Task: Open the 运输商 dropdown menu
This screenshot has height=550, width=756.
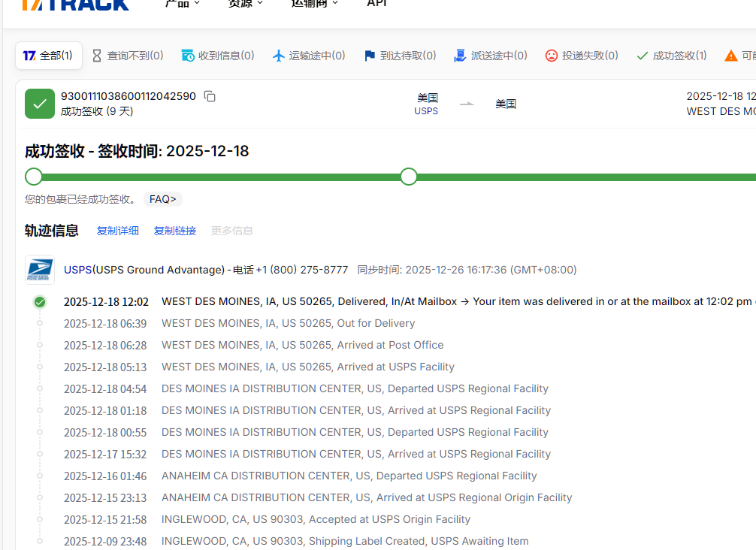Action: tap(314, 3)
